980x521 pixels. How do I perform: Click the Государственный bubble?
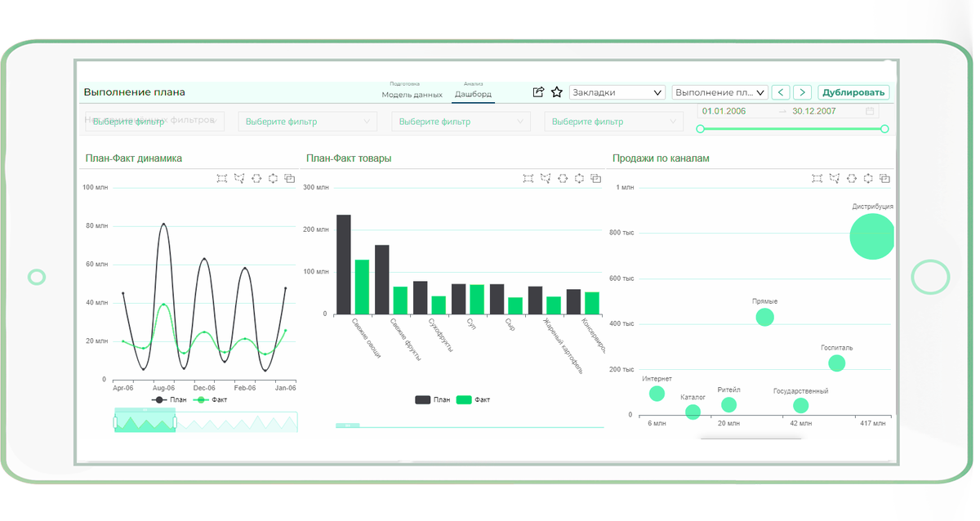(800, 406)
